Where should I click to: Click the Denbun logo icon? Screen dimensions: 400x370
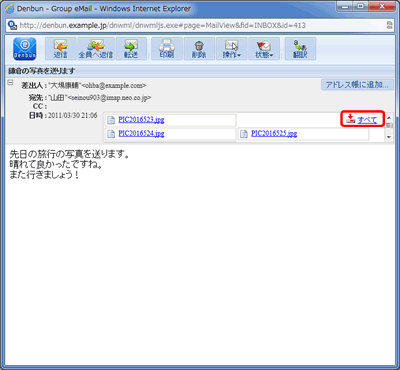[25, 49]
